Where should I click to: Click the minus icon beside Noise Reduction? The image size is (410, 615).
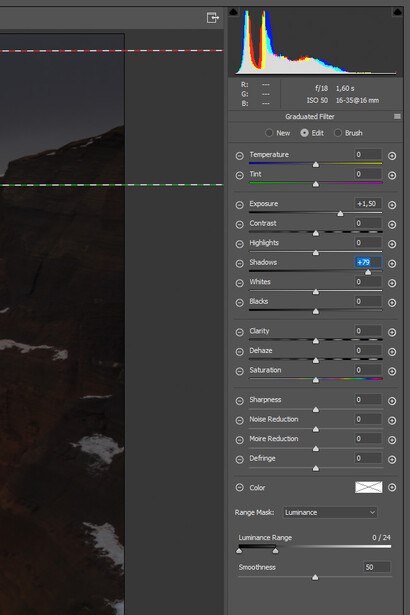pos(239,420)
